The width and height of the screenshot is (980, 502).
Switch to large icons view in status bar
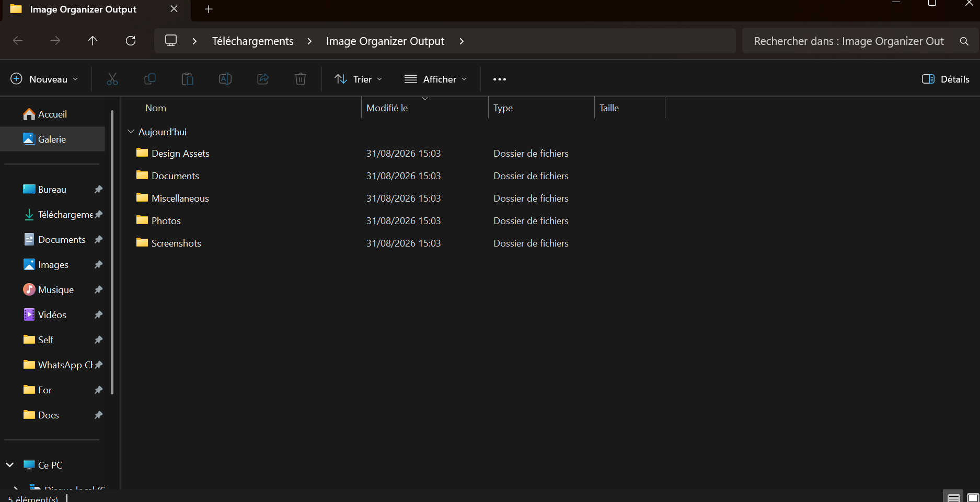pyautogui.click(x=973, y=498)
